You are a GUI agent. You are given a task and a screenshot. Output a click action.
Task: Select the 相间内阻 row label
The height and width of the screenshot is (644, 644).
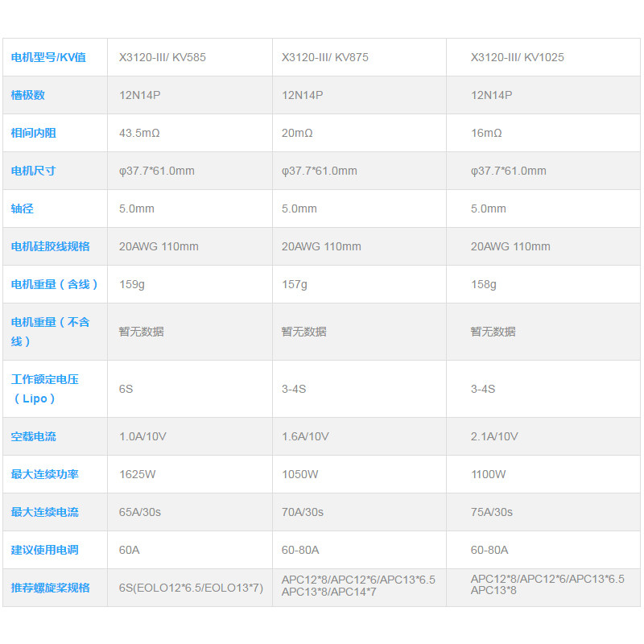[34, 133]
